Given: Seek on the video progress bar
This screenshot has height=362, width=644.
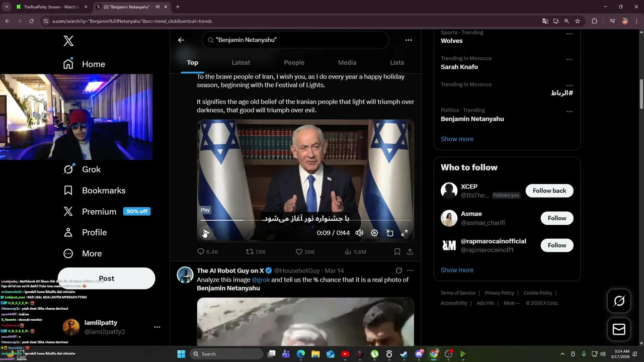Looking at the screenshot, I should pos(305,220).
